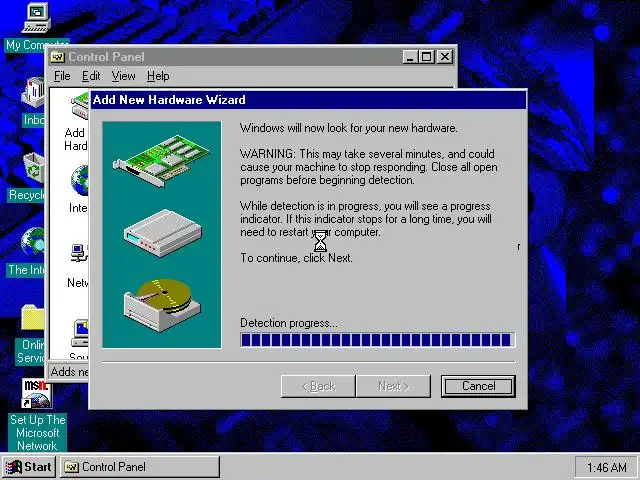Click the Control Panel title bar icon

coord(58,57)
